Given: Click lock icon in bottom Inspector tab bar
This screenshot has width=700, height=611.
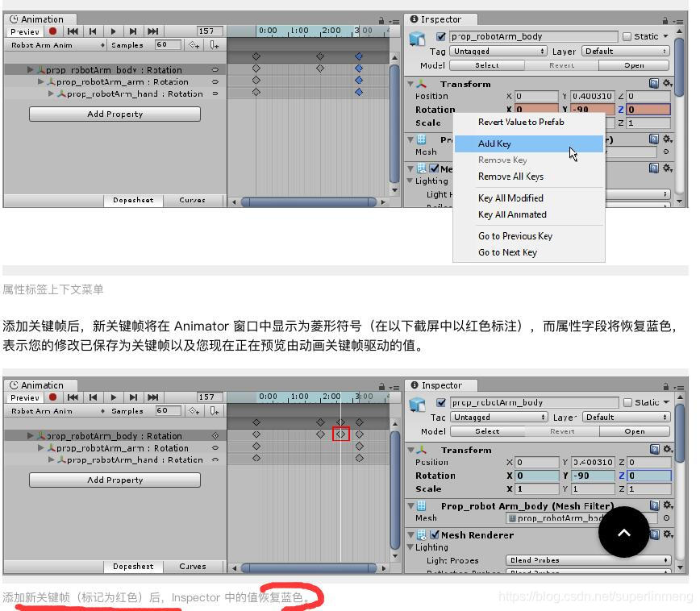Looking at the screenshot, I should click(665, 386).
